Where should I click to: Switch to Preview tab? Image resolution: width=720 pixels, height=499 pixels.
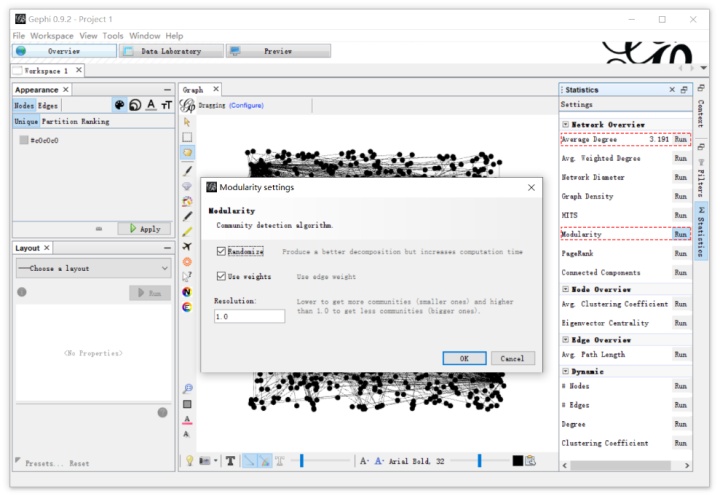pos(278,51)
